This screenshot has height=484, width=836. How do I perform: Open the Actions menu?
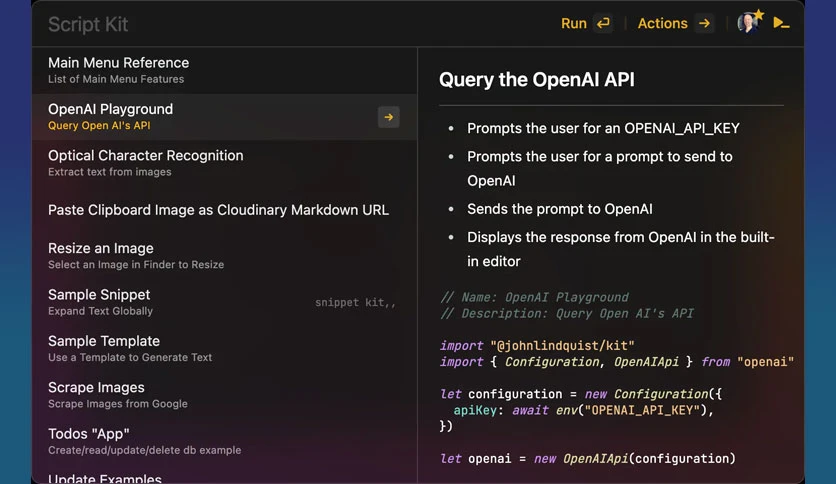(663, 23)
